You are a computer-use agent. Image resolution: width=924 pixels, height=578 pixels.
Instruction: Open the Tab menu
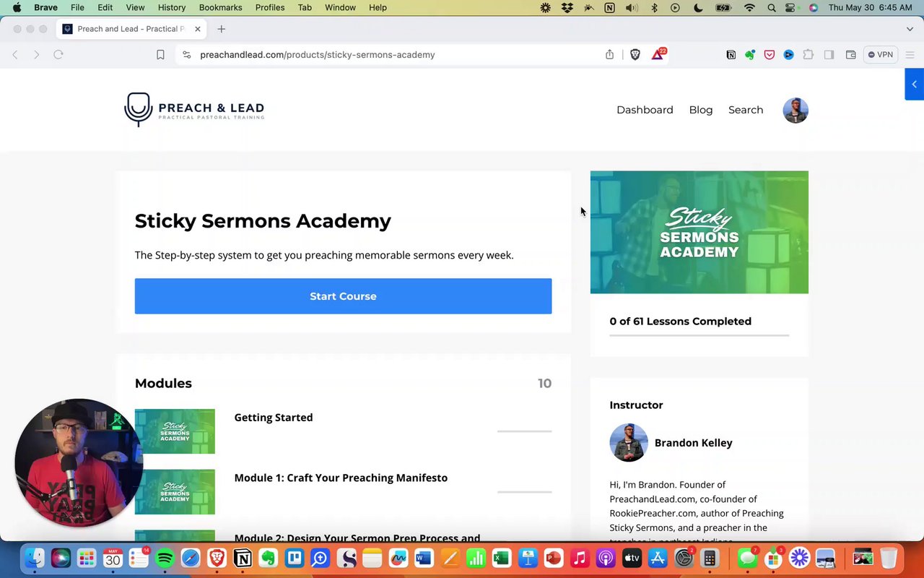305,7
